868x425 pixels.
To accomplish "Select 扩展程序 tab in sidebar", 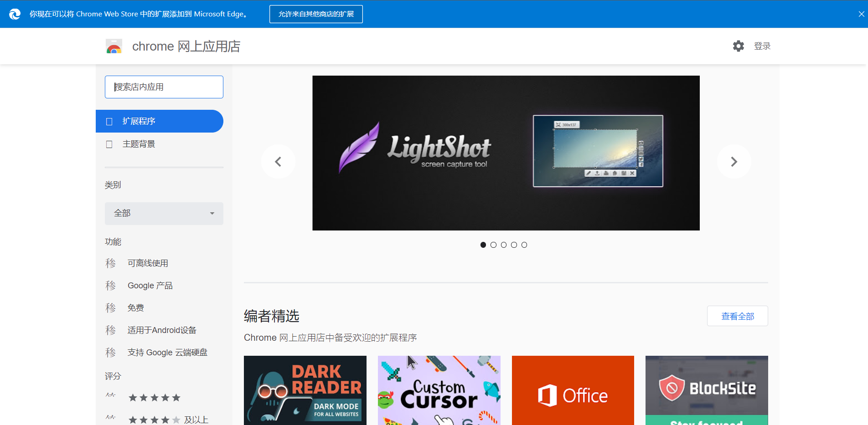I will 160,121.
